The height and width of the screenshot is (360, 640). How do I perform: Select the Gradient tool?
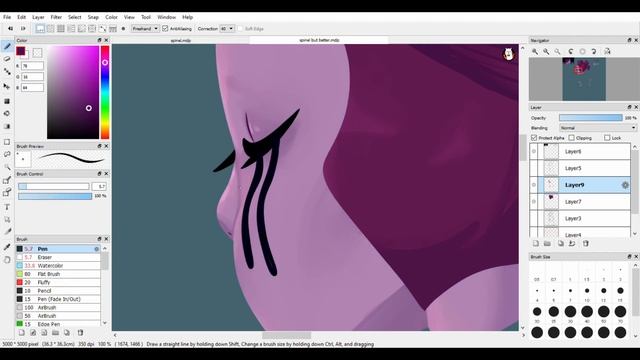pos(7,127)
